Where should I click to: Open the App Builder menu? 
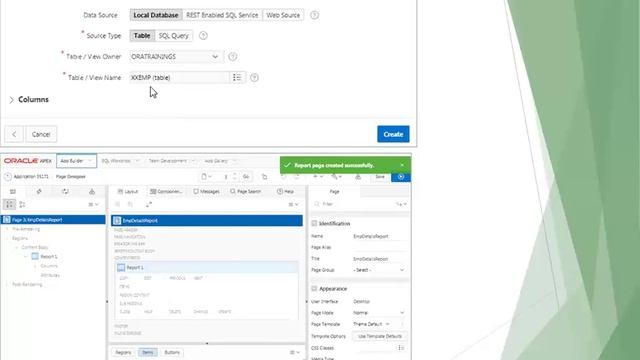pos(76,161)
